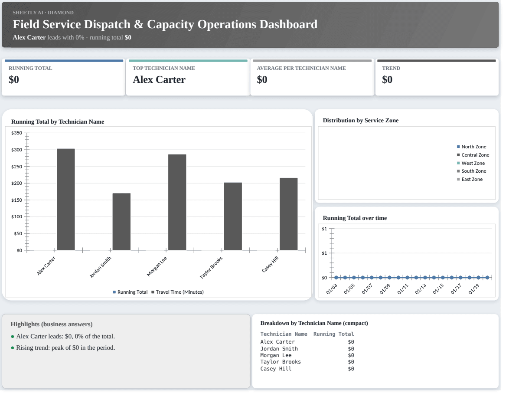Select the Morgan Lee row in breakdown table
532x400 pixels.
coord(307,355)
